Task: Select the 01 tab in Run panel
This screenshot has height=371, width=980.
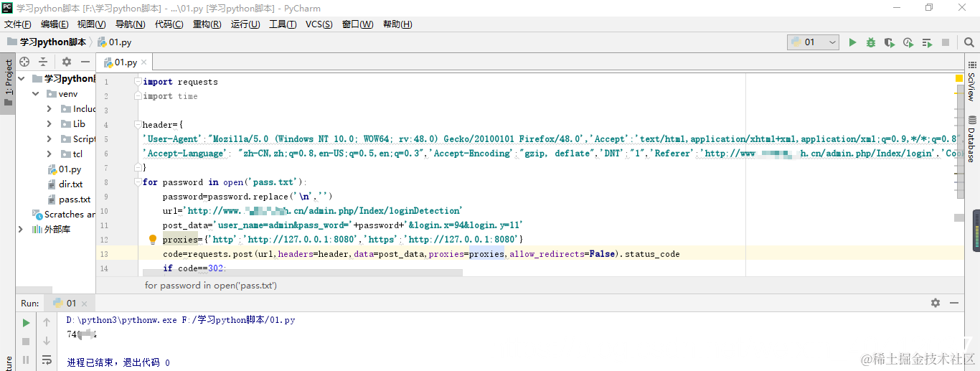Action: coord(69,304)
